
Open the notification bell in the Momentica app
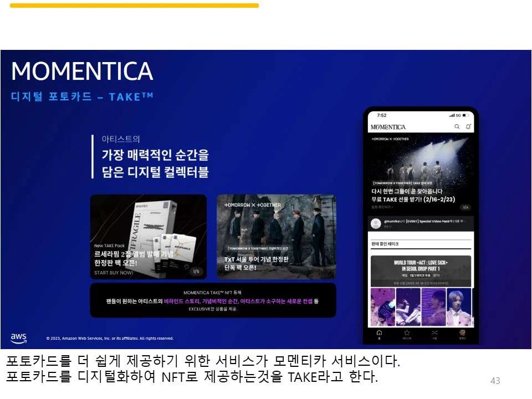point(468,126)
